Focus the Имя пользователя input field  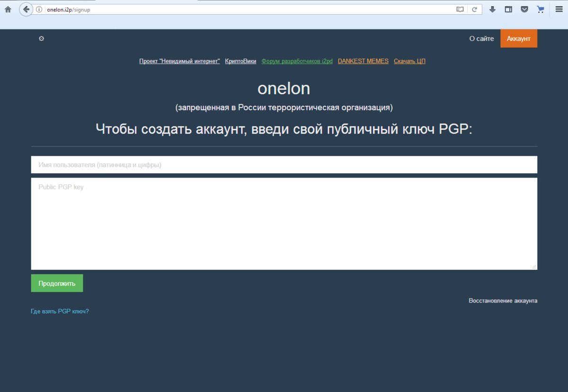[284, 165]
